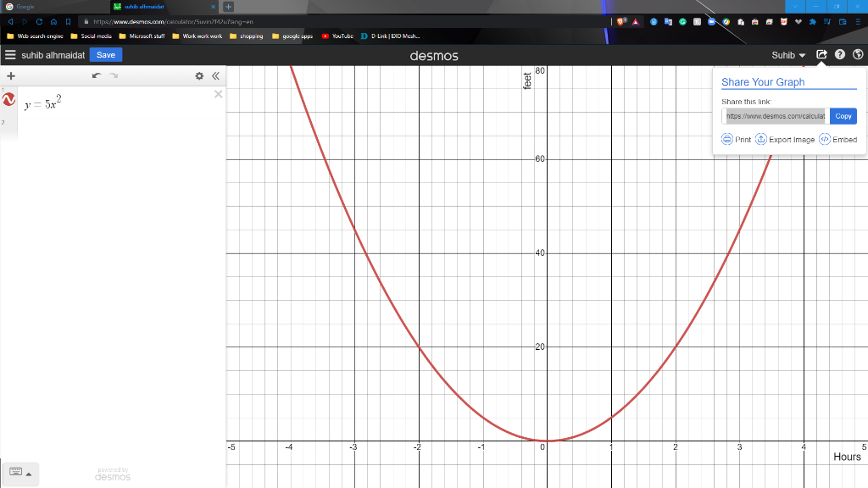Click the add expression plus icon
The height and width of the screenshot is (488, 868).
click(10, 75)
